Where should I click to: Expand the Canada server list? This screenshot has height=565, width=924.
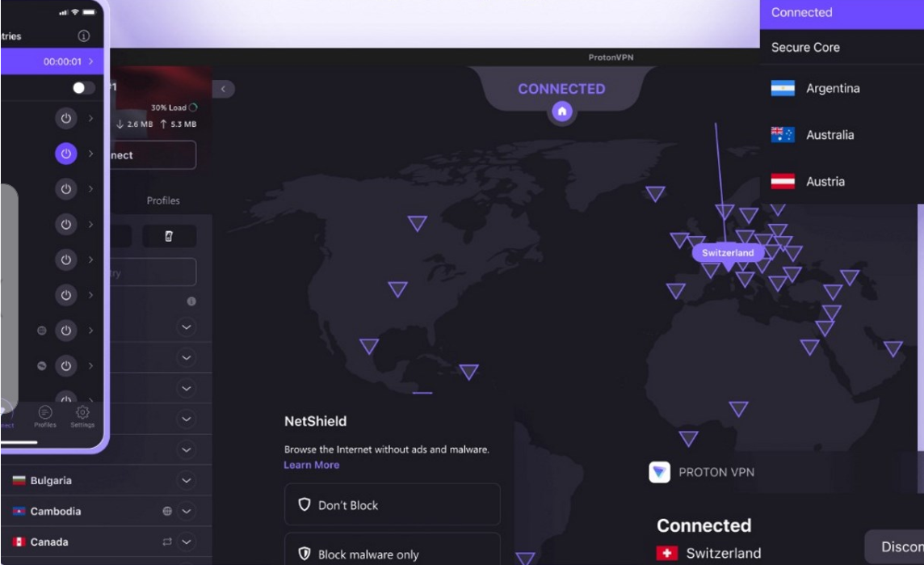point(187,542)
